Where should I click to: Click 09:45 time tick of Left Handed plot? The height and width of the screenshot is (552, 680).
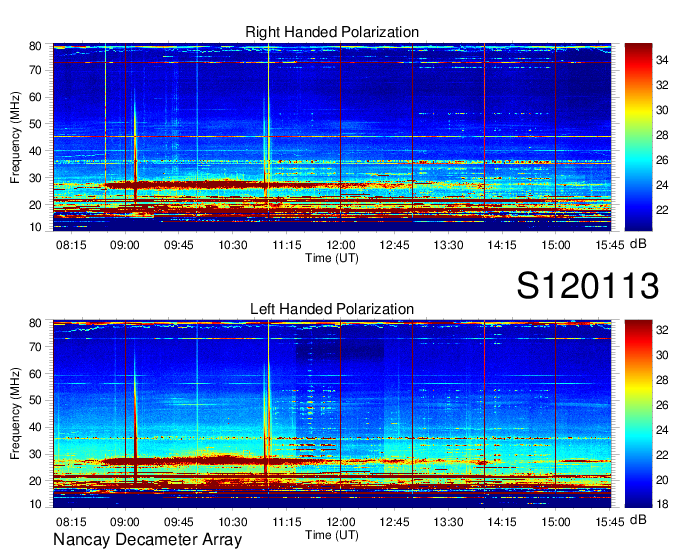coord(179,522)
